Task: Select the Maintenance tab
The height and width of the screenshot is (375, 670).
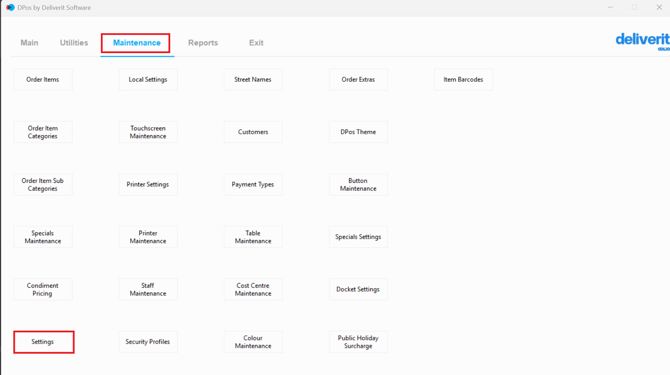Action: 137,43
